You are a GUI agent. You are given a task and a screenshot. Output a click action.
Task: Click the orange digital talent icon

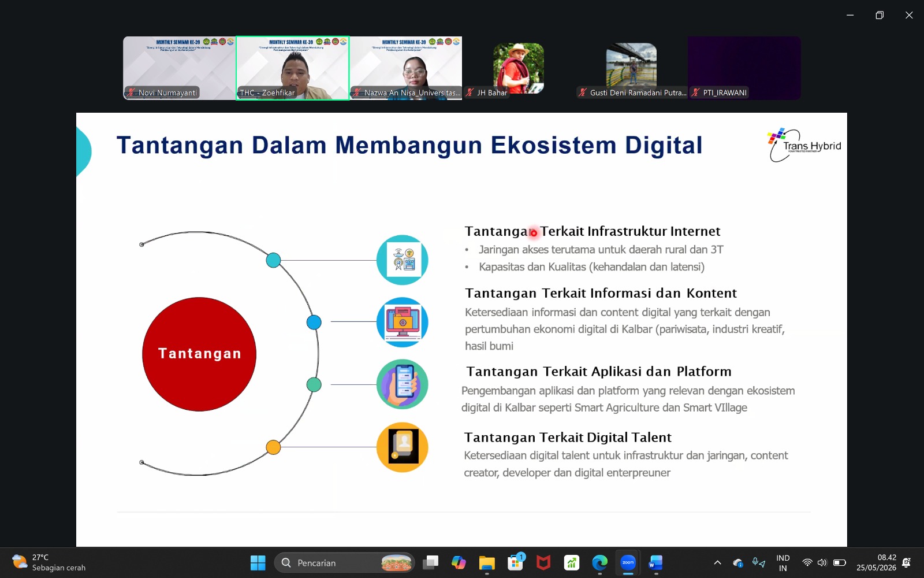pyautogui.click(x=403, y=447)
